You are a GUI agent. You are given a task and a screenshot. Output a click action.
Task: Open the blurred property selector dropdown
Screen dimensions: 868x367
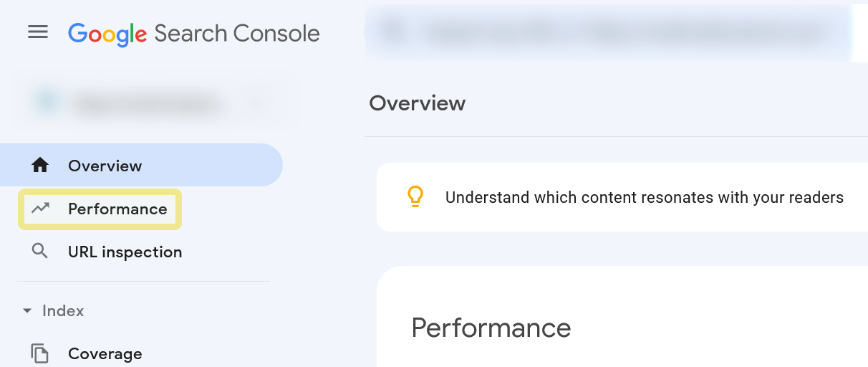pyautogui.click(x=253, y=103)
